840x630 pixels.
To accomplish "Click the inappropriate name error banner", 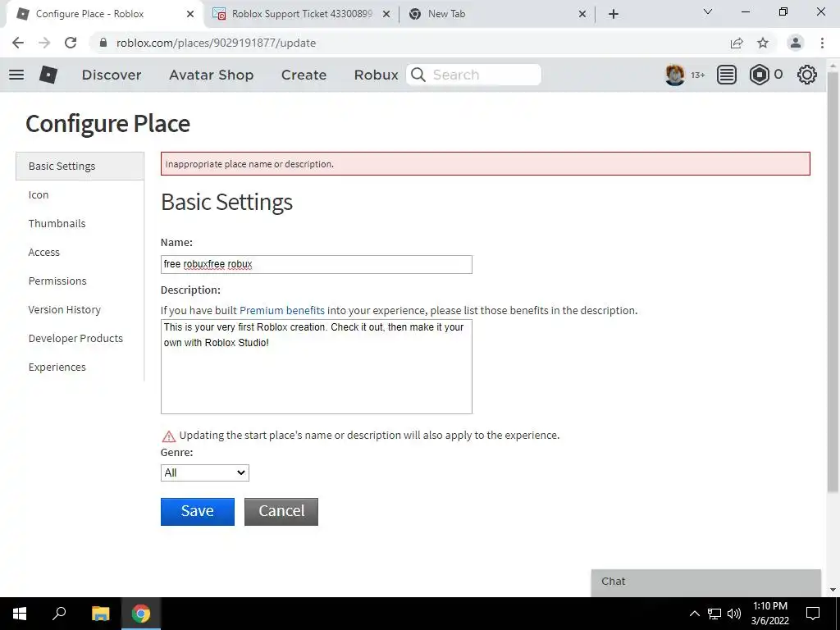I will click(x=486, y=164).
